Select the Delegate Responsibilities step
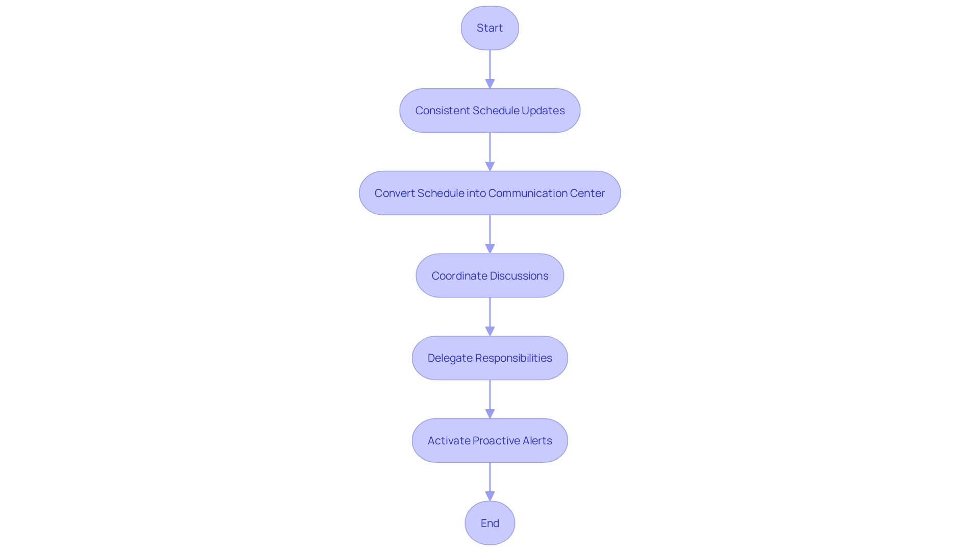980x551 pixels. [489, 357]
